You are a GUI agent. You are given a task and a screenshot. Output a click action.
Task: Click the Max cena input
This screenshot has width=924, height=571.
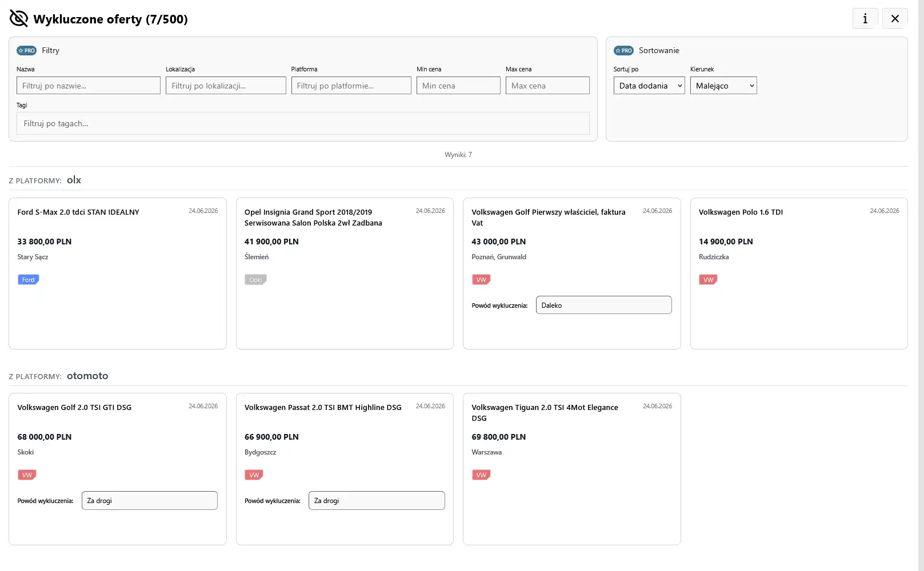click(547, 86)
